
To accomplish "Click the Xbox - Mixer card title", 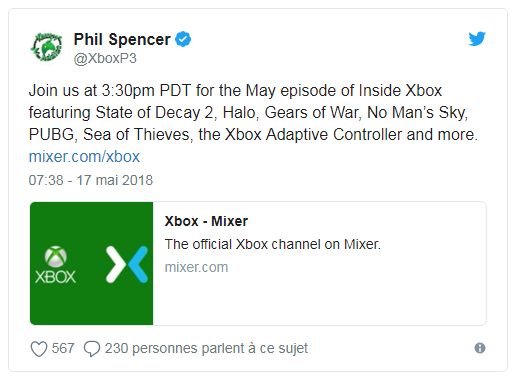I will tap(206, 221).
